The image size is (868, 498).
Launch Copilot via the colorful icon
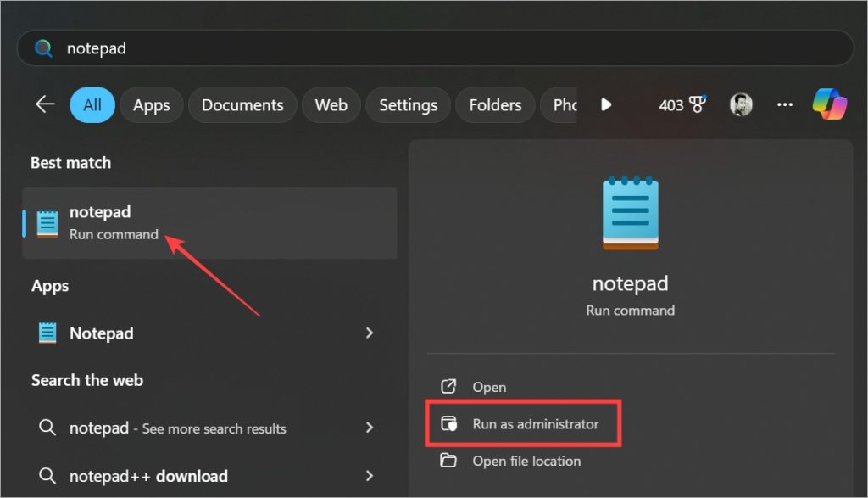pos(829,104)
